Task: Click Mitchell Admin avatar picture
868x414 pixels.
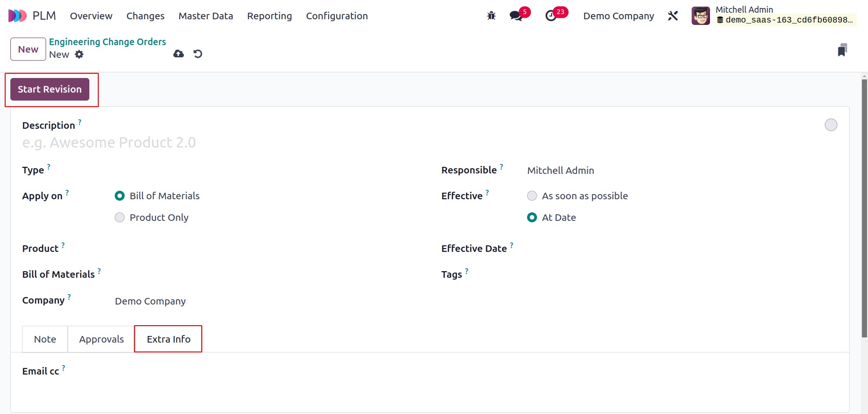Action: (701, 16)
